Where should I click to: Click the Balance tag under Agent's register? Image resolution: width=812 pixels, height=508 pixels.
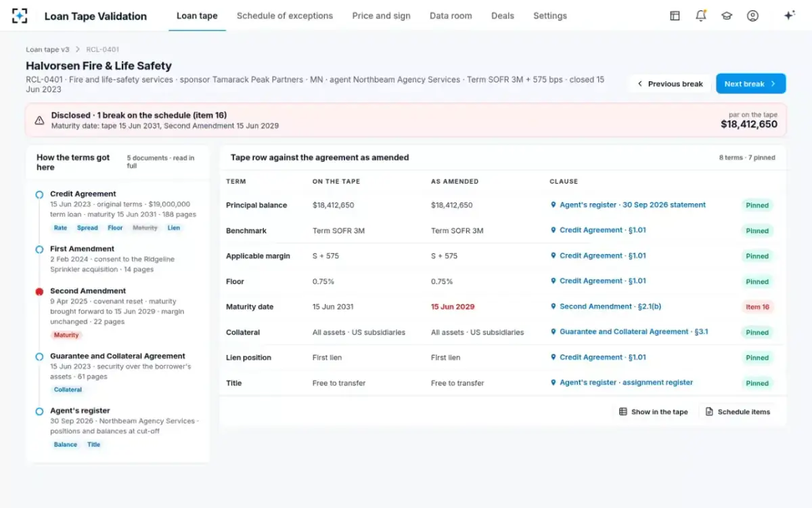66,445
